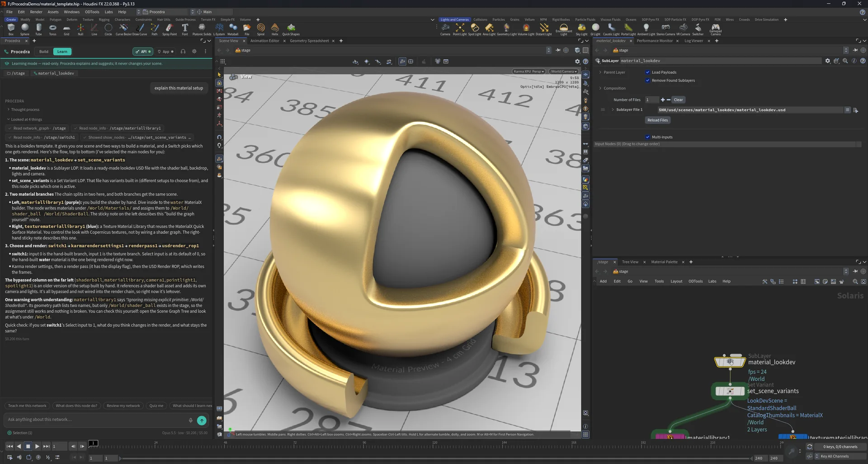Select the Torus shelf tool

(x=52, y=29)
